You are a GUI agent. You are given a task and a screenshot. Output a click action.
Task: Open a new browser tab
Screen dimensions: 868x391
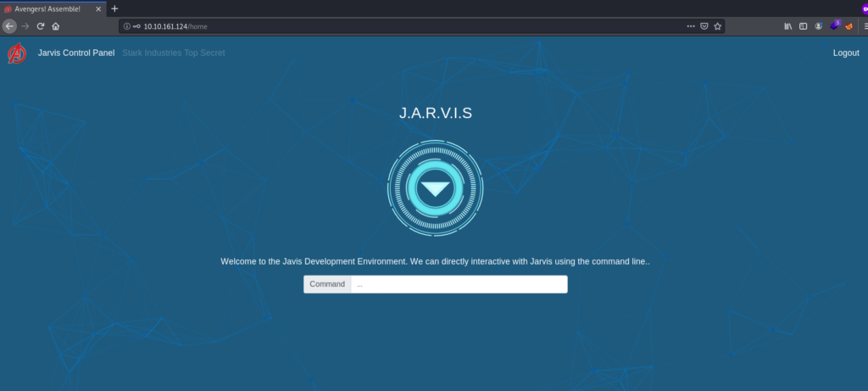[x=114, y=8]
